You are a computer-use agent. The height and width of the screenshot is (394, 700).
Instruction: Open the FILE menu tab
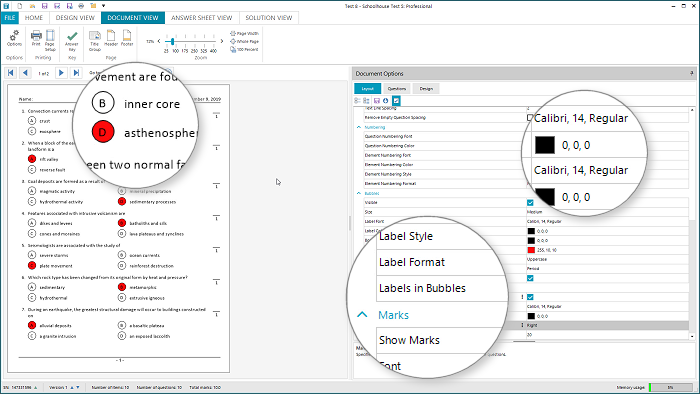click(x=10, y=18)
